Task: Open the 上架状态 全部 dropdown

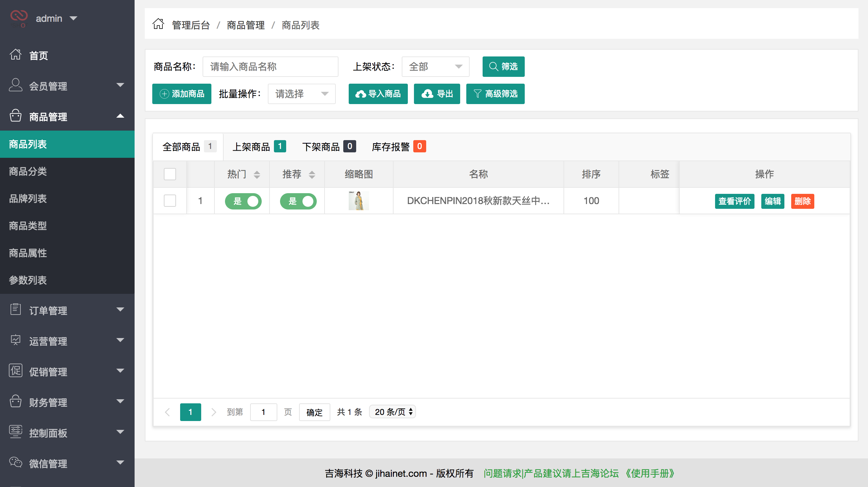Action: tap(436, 67)
